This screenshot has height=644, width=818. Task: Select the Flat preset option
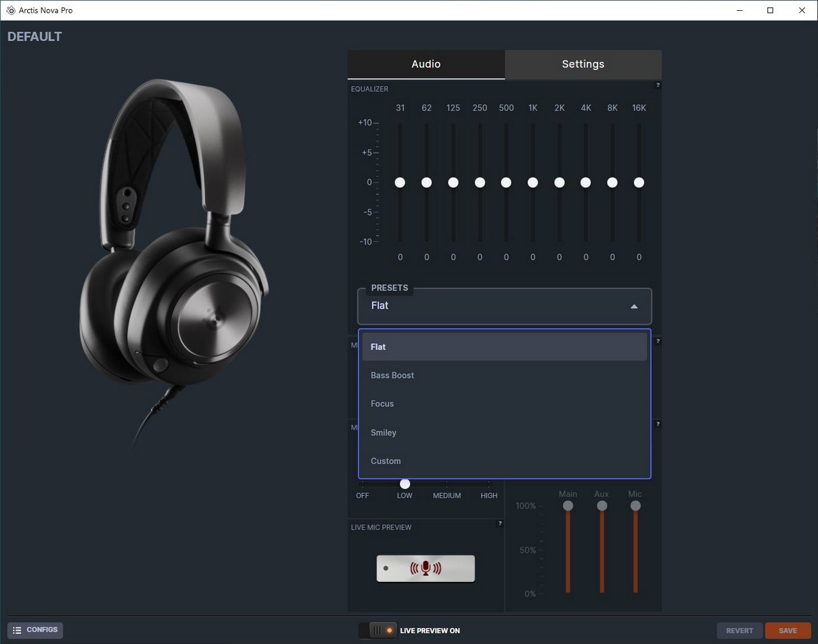505,347
